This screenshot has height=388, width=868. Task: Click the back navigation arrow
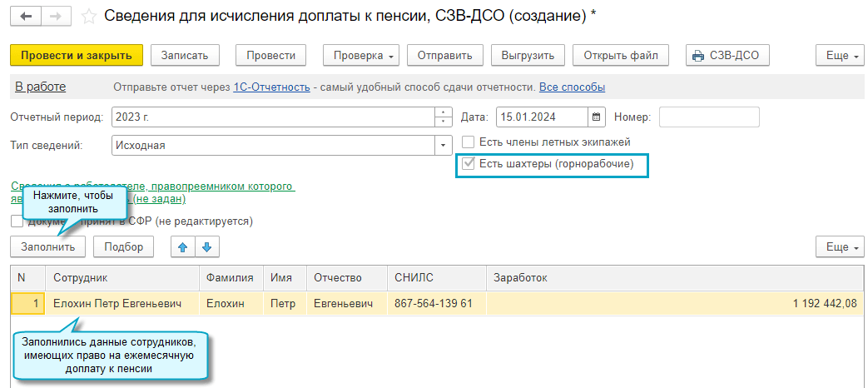26,17
